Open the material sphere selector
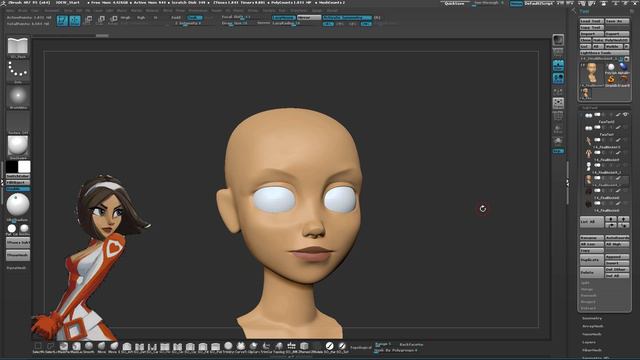 tap(18, 146)
